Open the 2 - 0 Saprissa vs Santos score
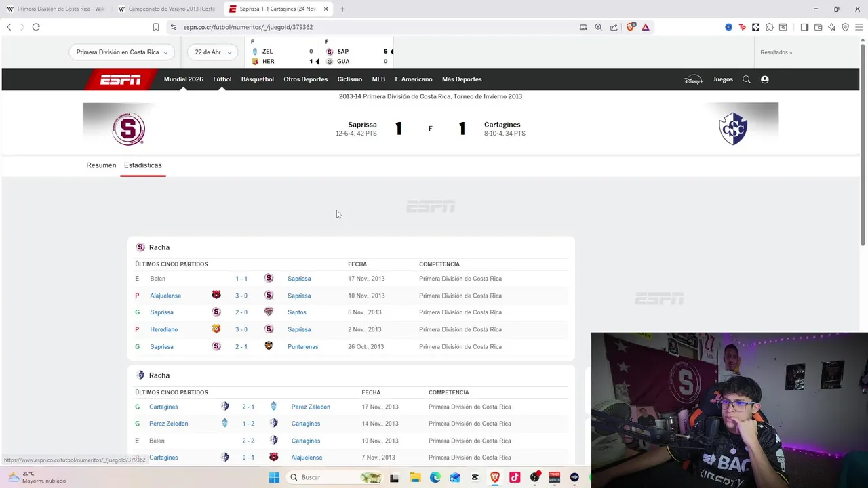Viewport: 868px width, 488px height. [x=241, y=312]
